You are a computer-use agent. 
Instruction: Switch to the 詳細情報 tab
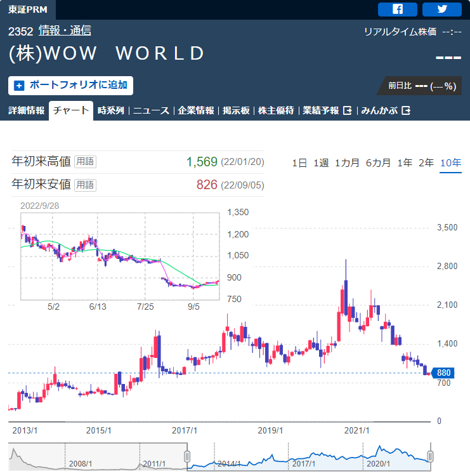click(27, 110)
